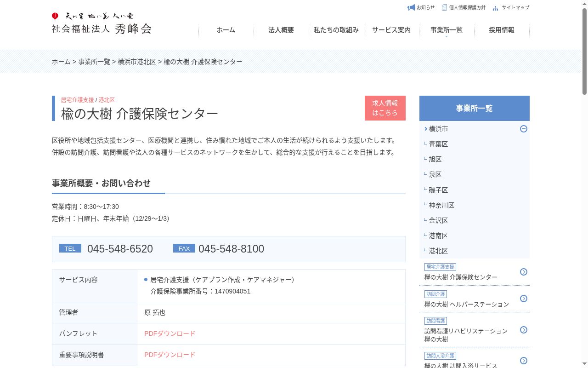This screenshot has height=368, width=588.
Task: Open 私たちの取組み navigation item
Action: tap(336, 30)
